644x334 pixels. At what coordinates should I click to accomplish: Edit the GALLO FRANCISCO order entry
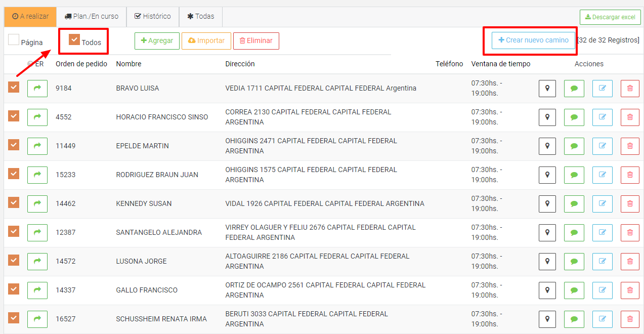tap(602, 290)
